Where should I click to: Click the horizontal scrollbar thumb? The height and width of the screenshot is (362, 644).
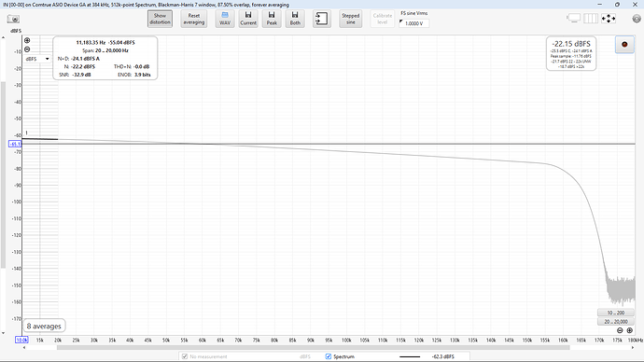[314, 348]
